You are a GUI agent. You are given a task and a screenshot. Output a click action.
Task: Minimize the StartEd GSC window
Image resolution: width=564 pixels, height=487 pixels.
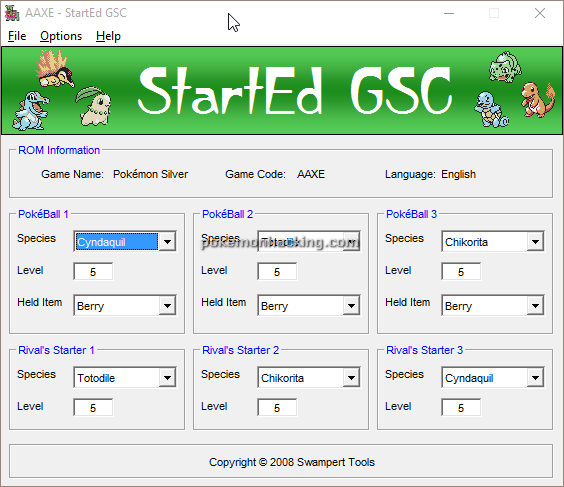pyautogui.click(x=449, y=13)
